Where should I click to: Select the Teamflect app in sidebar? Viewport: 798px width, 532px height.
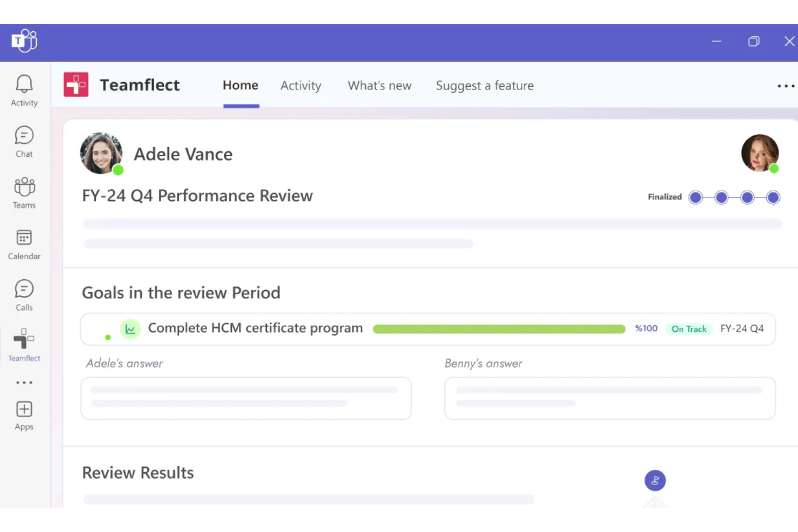click(x=24, y=345)
